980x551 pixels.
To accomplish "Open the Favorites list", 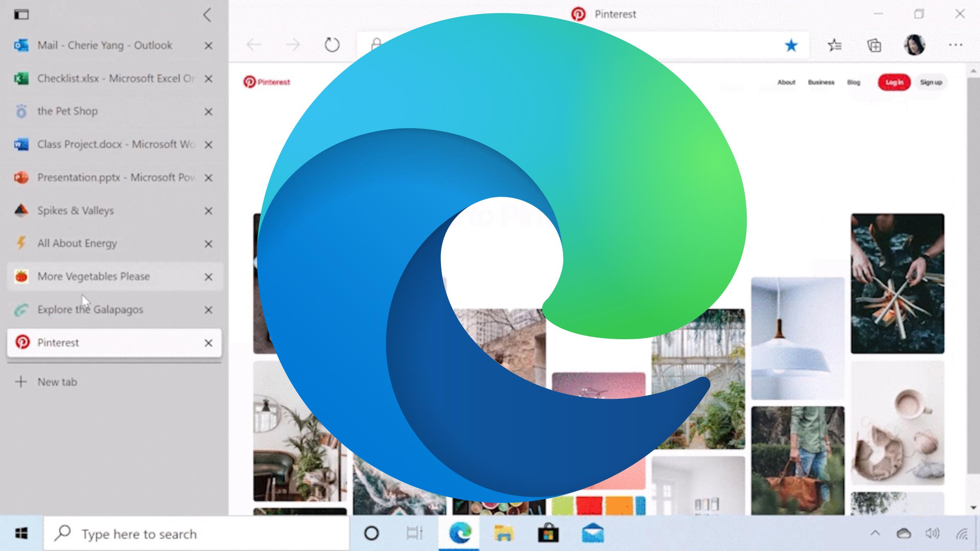I will (x=835, y=45).
